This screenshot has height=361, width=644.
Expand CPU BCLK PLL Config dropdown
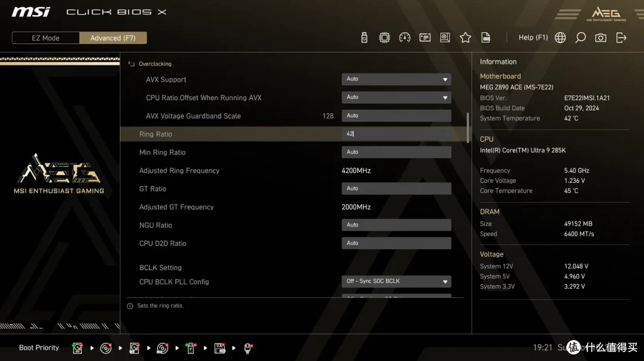pyautogui.click(x=397, y=281)
